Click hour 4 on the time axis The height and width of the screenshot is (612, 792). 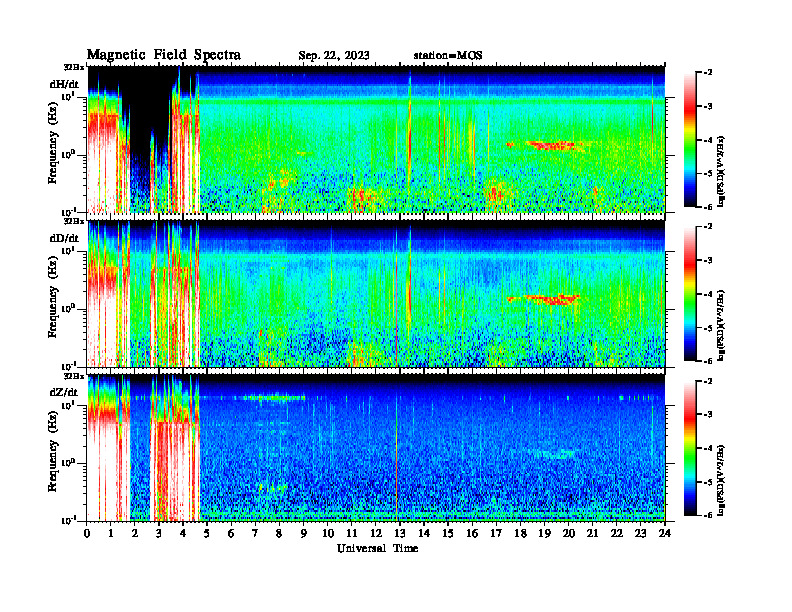pyautogui.click(x=183, y=533)
